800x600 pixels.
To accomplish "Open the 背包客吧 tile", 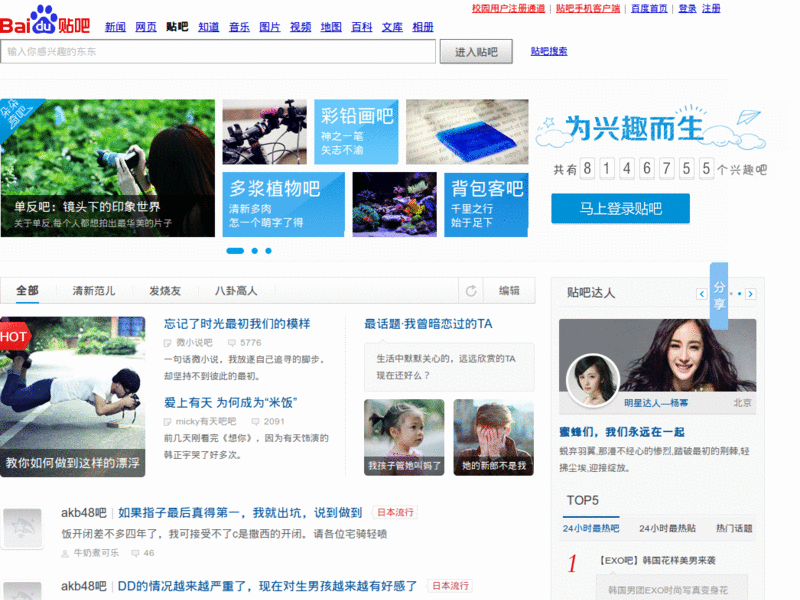I will [x=486, y=205].
